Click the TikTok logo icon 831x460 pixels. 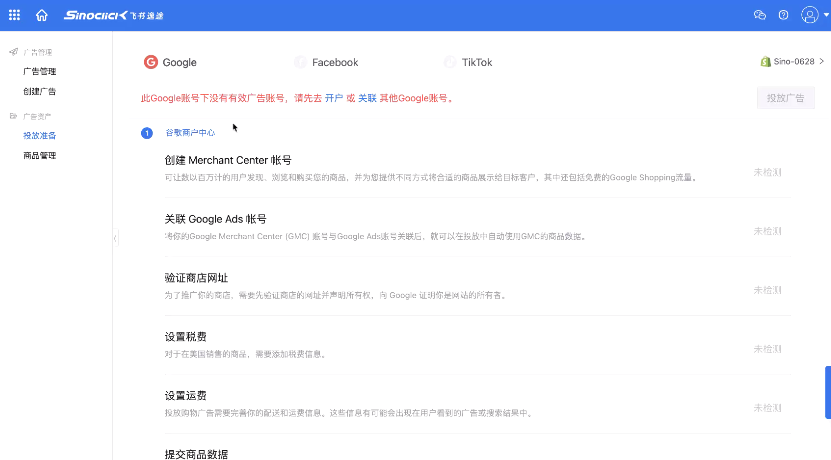click(x=450, y=62)
